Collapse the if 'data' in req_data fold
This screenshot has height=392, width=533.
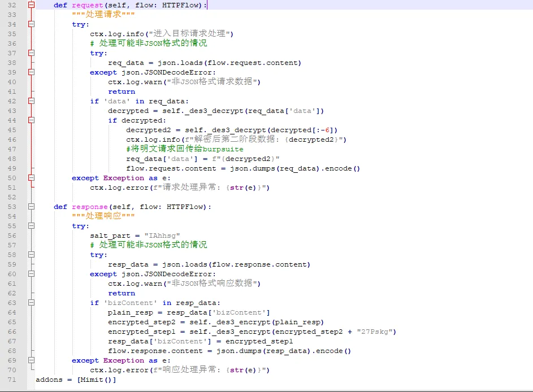click(x=31, y=101)
